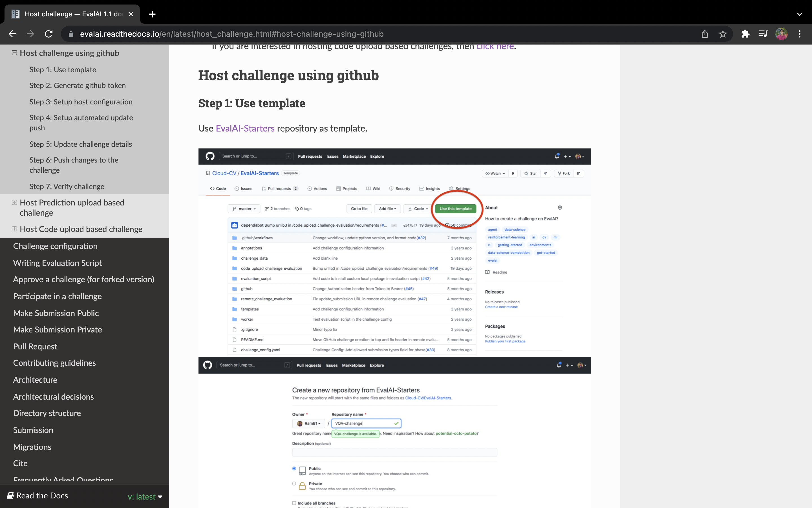Open Make Submission Private page
The height and width of the screenshot is (508, 812).
(x=58, y=329)
